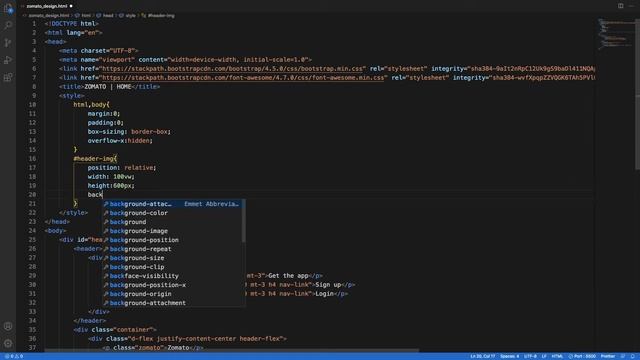This screenshot has height=360, width=640.
Task: Open the head breadcrumb segment
Action: tap(108, 16)
